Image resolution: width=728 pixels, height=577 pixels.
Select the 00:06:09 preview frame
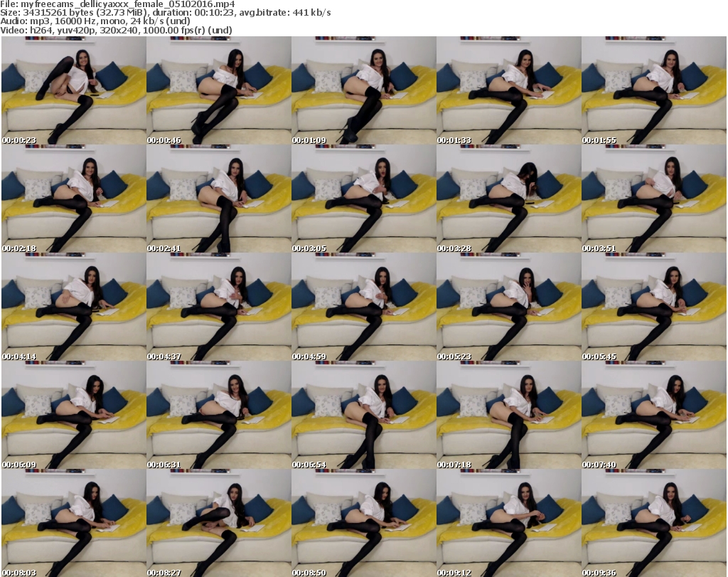coord(73,415)
